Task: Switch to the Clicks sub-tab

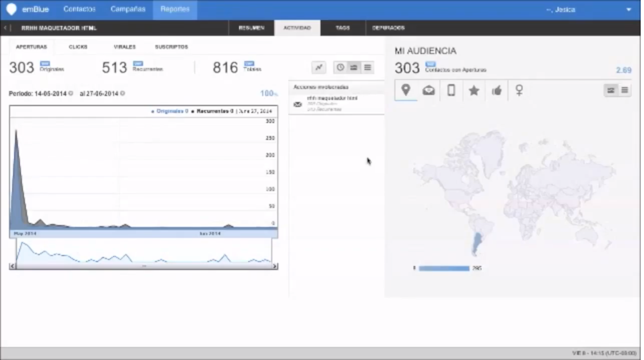Action: pos(78,47)
